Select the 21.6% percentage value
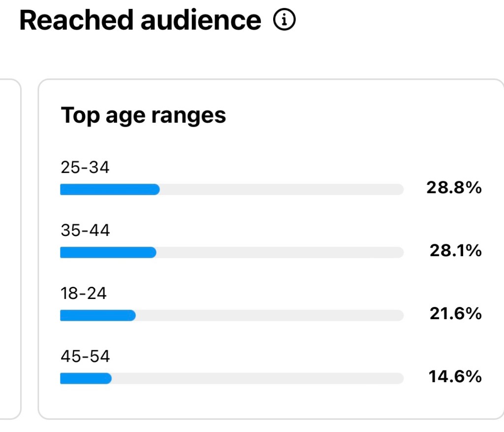This screenshot has height=432, width=504. (x=455, y=313)
